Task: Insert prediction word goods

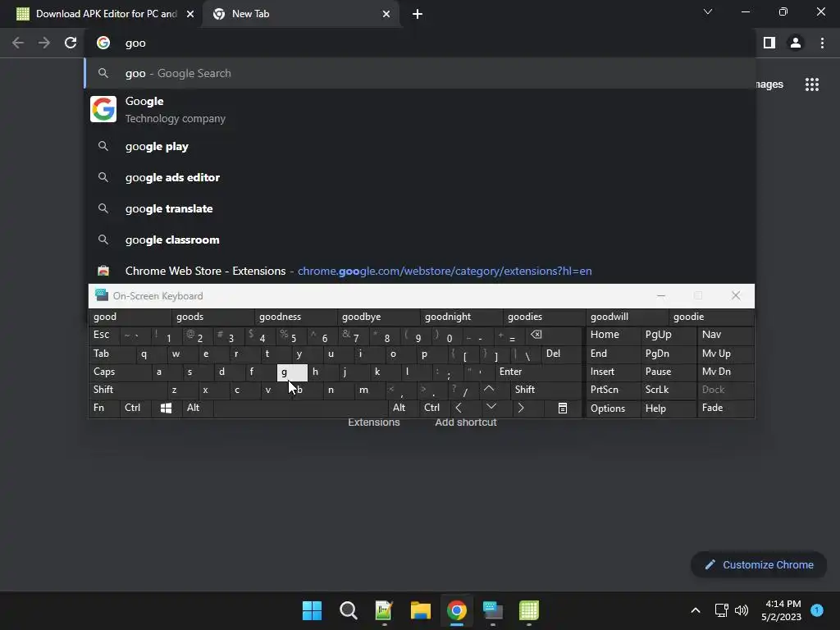Action: [212, 317]
